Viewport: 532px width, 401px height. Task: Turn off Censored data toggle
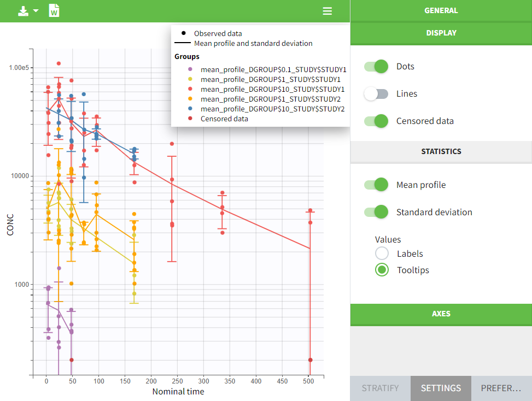pyautogui.click(x=376, y=121)
